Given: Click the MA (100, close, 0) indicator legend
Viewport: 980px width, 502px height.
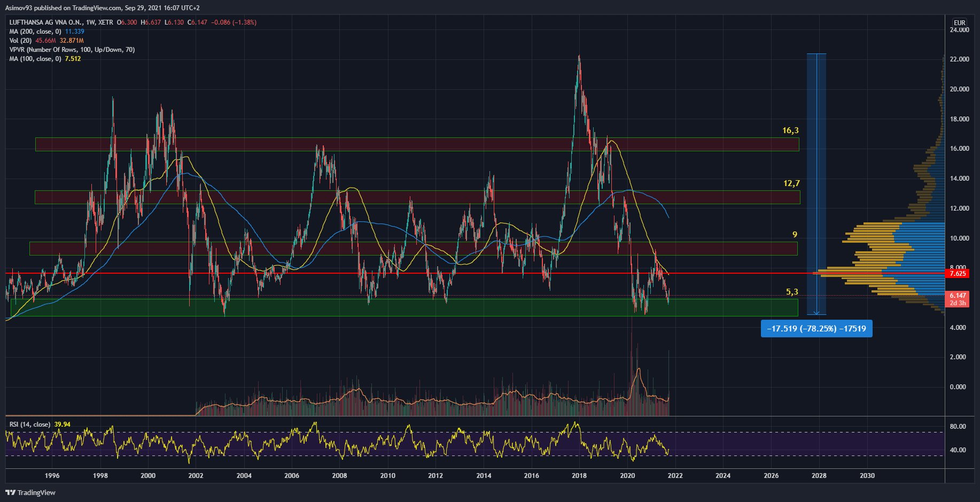Looking at the screenshot, I should click(35, 59).
